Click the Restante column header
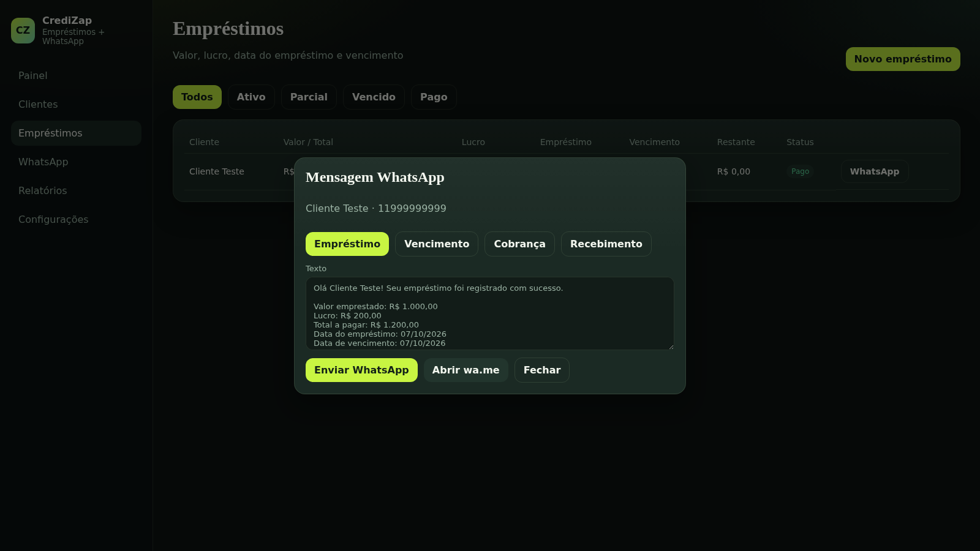This screenshot has height=551, width=980. click(736, 142)
